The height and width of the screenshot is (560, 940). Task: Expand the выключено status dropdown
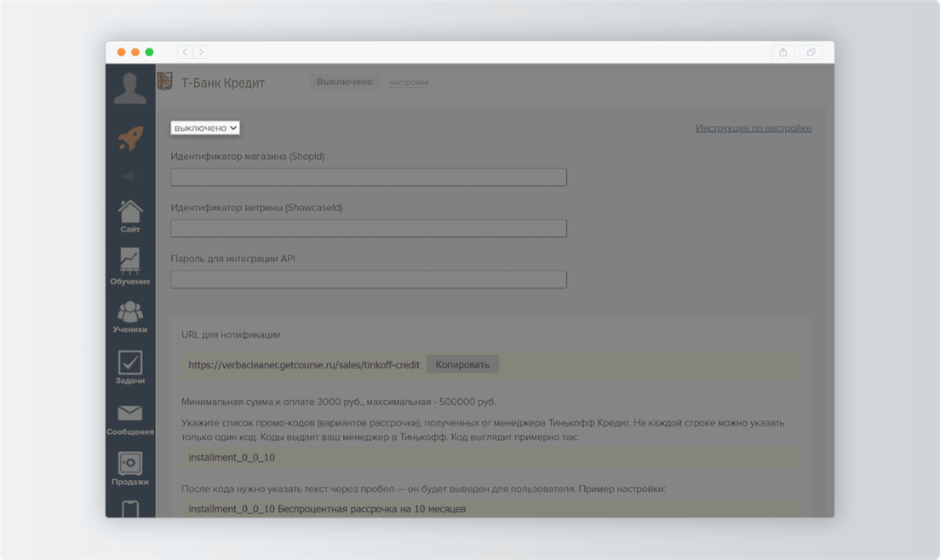tap(205, 128)
